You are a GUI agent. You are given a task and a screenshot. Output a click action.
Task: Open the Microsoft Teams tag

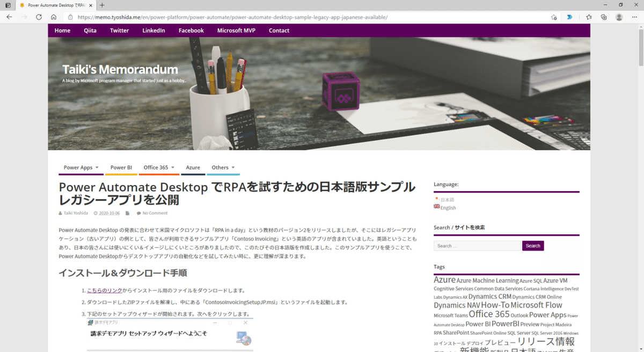pos(451,316)
